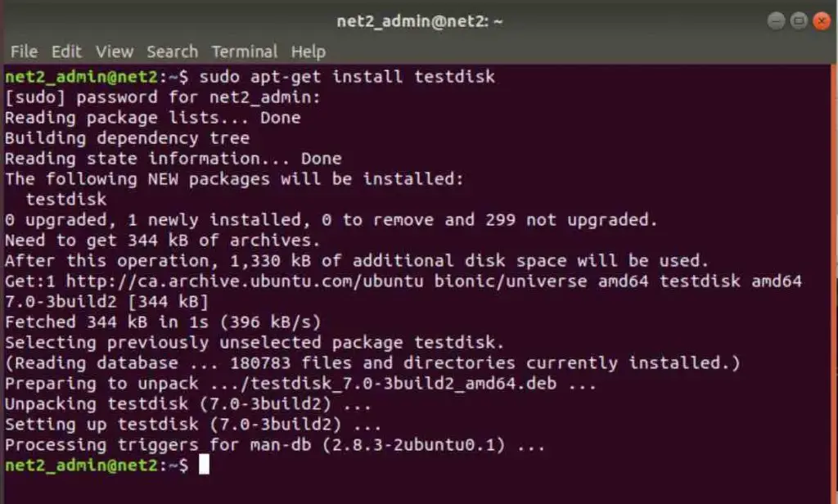Click the title bar showing net2_admin@net2
This screenshot has width=838, height=504.
click(419, 20)
